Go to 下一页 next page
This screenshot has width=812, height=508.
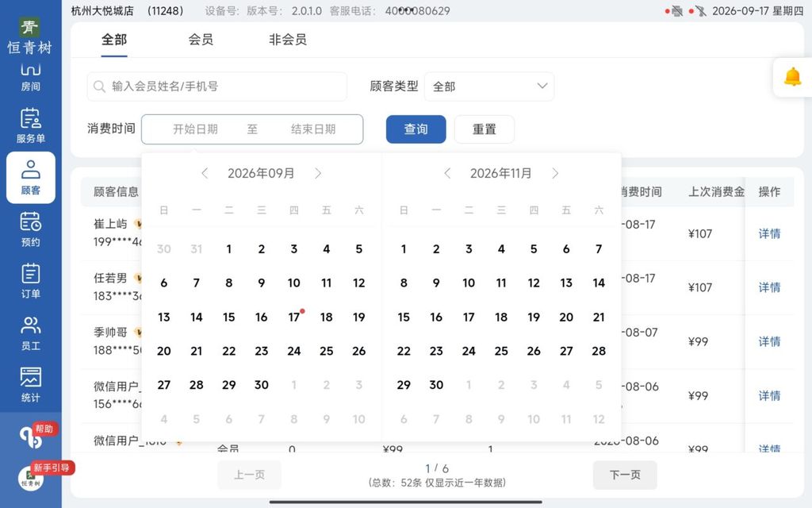625,475
